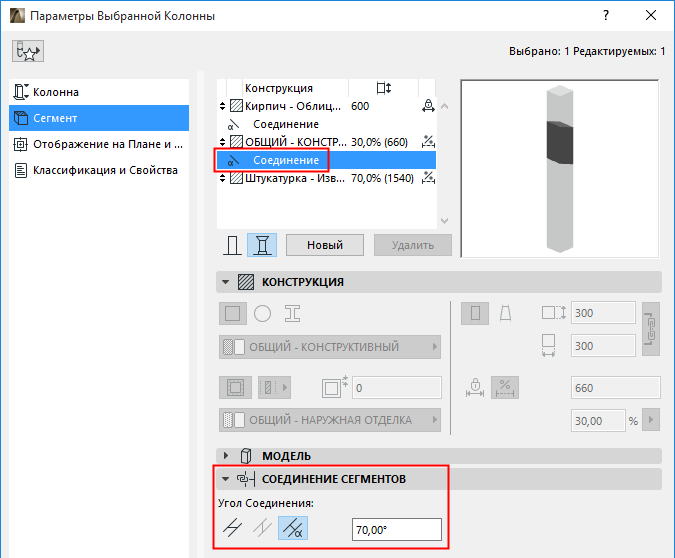675x558 pixels.
Task: Click the cross-section width icon
Action: click(x=548, y=346)
